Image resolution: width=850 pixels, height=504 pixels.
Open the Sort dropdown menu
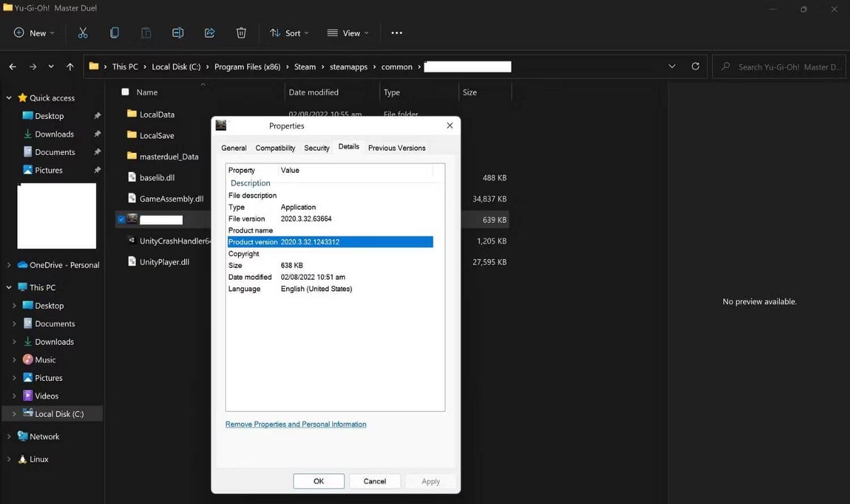[x=289, y=33]
